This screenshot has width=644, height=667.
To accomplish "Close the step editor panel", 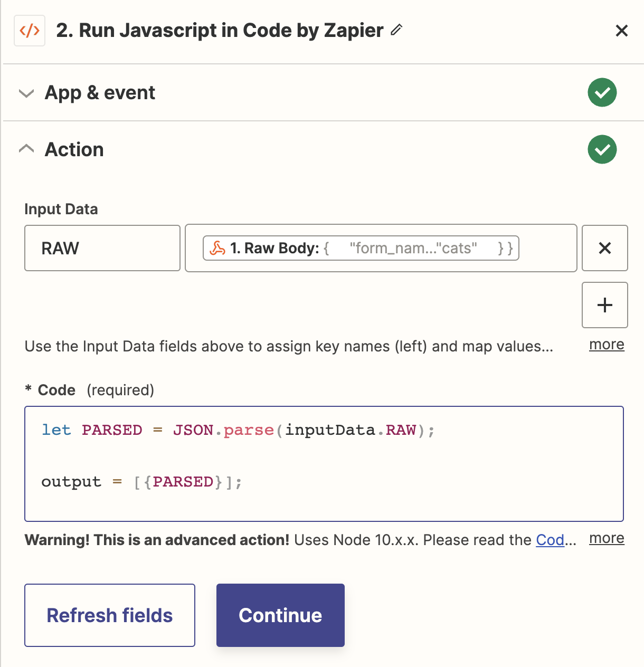I will [621, 31].
